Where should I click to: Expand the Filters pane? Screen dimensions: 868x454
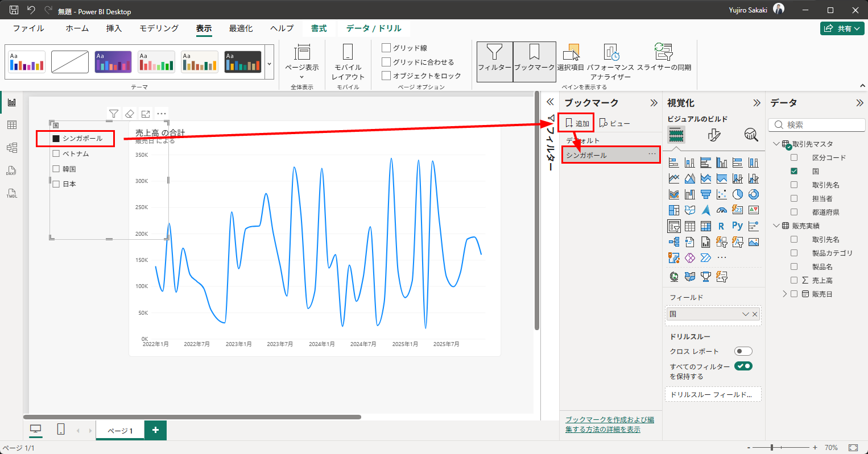(550, 102)
